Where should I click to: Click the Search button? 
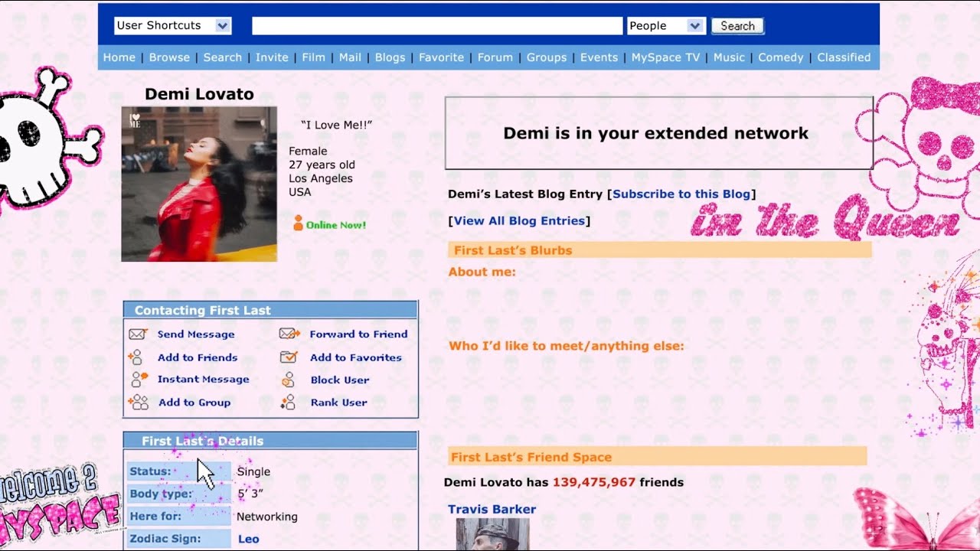click(737, 26)
